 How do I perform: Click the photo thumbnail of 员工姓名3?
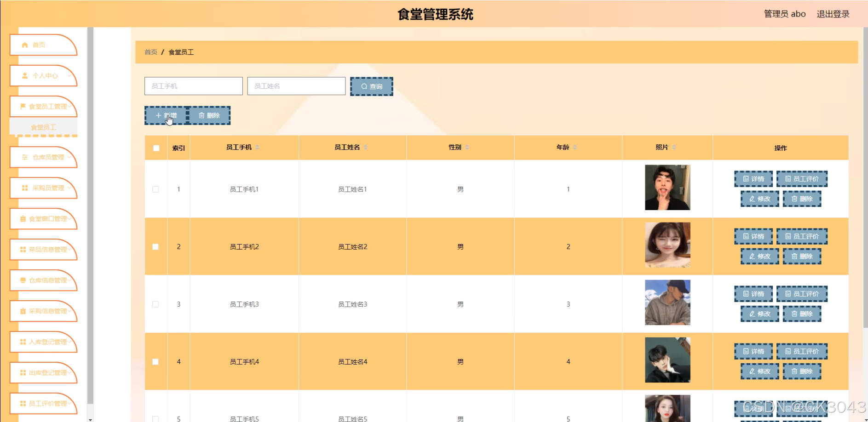(667, 302)
